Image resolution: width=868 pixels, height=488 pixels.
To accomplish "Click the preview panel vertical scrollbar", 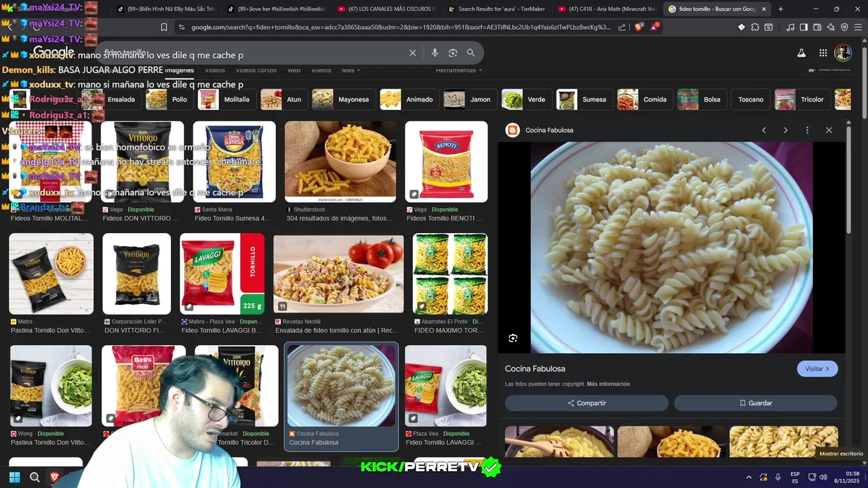I will click(848, 180).
